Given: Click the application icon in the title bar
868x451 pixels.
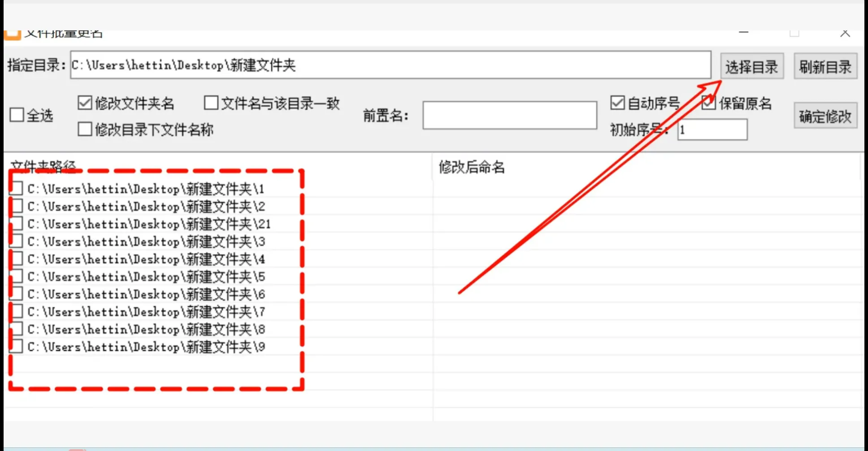Looking at the screenshot, I should coord(12,34).
